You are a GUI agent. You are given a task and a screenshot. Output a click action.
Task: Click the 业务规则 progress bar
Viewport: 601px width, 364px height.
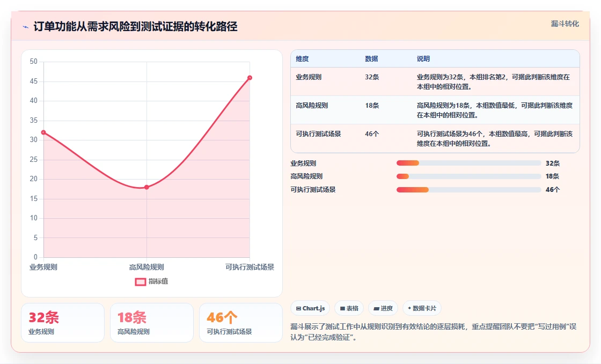468,163
